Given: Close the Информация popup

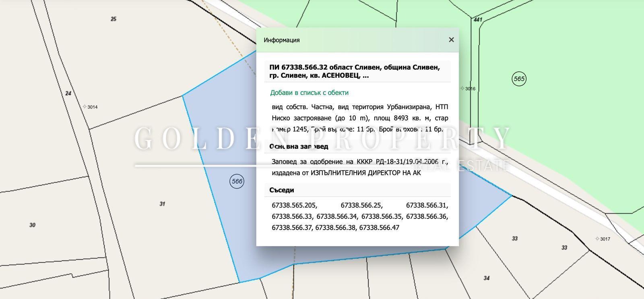Looking at the screenshot, I should click(451, 39).
